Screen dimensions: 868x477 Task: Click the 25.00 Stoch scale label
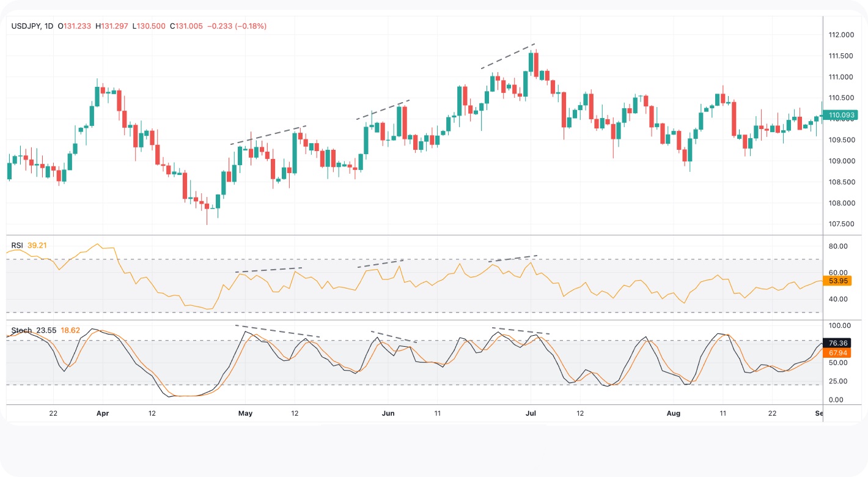click(838, 381)
